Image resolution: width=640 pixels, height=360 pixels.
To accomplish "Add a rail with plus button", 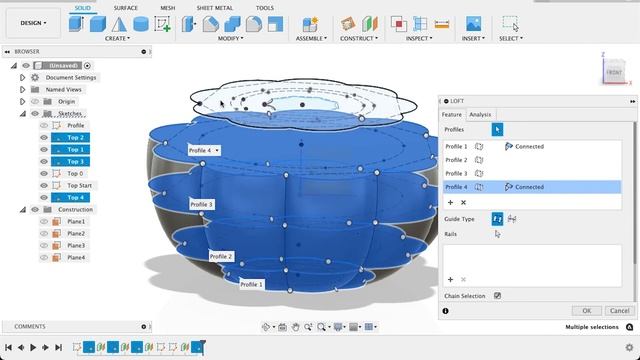I will [x=450, y=280].
